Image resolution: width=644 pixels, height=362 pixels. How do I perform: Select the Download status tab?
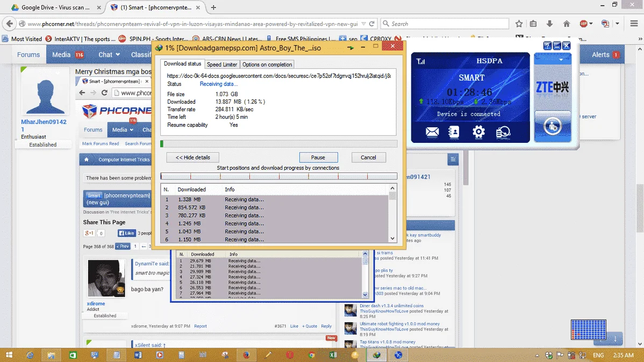coord(182,63)
